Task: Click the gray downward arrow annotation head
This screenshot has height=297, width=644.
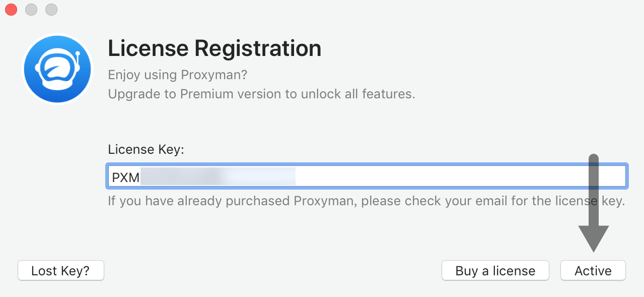Action: click(x=594, y=237)
